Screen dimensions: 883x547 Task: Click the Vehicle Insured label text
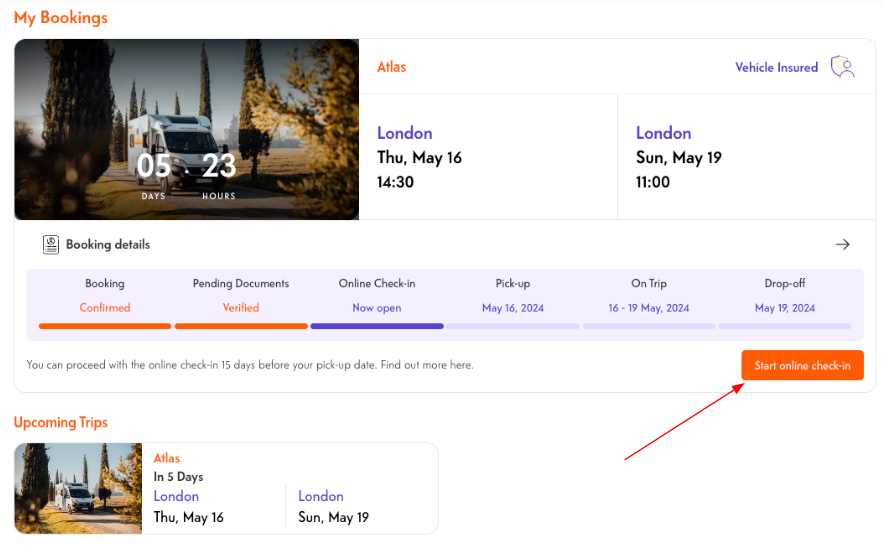pos(776,68)
